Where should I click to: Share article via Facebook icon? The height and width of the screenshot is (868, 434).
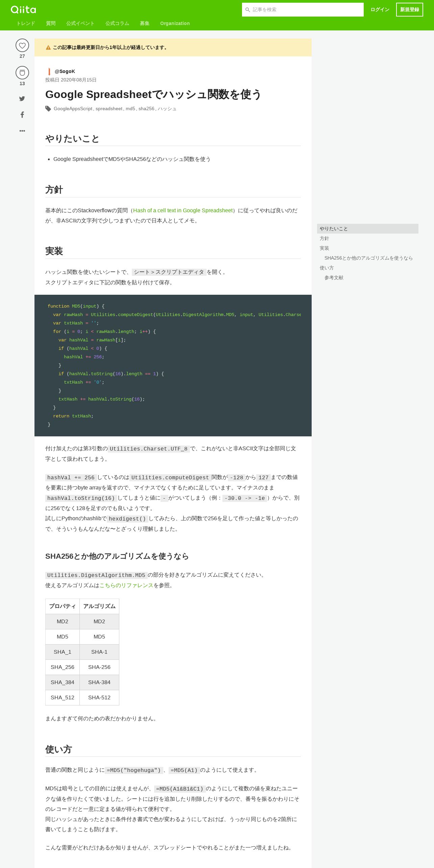(22, 115)
